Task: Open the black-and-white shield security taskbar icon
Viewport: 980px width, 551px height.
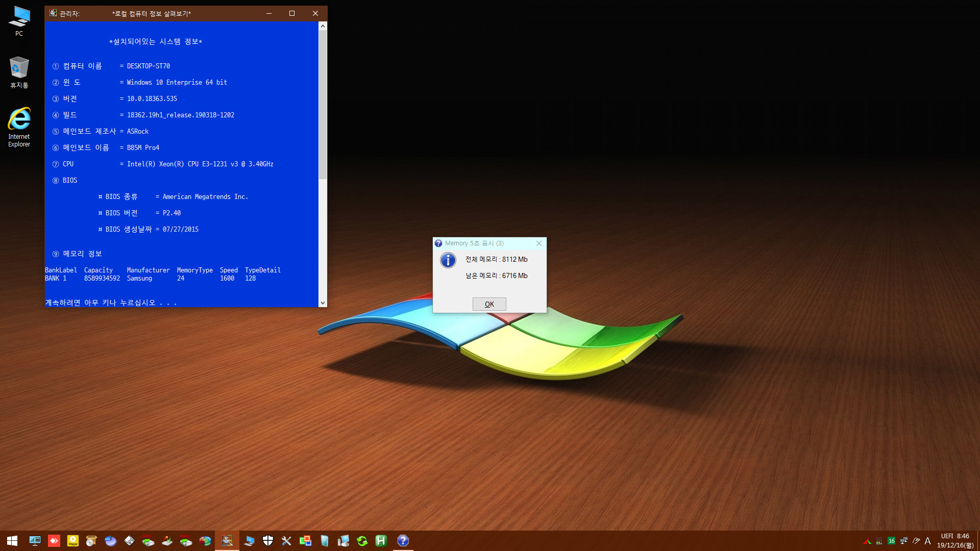Action: 268,541
